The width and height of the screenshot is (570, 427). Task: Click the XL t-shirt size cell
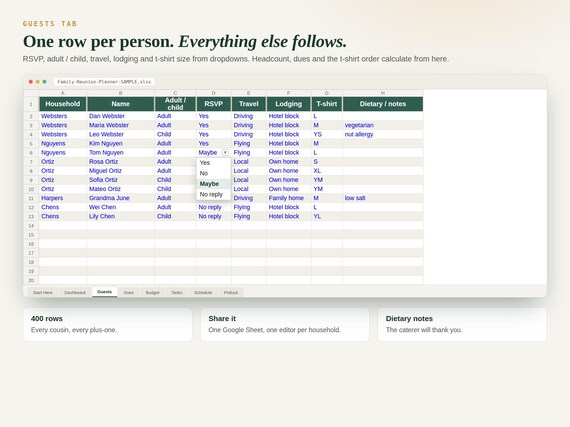click(326, 171)
